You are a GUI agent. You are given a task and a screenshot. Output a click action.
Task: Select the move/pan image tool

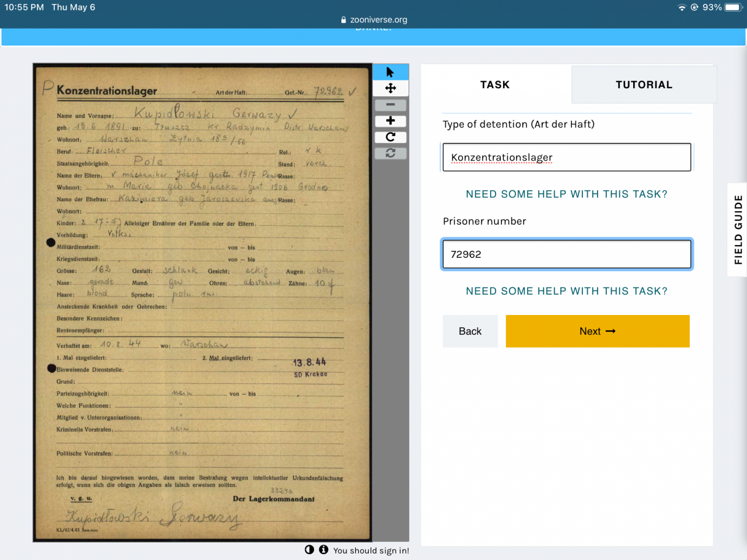point(390,88)
